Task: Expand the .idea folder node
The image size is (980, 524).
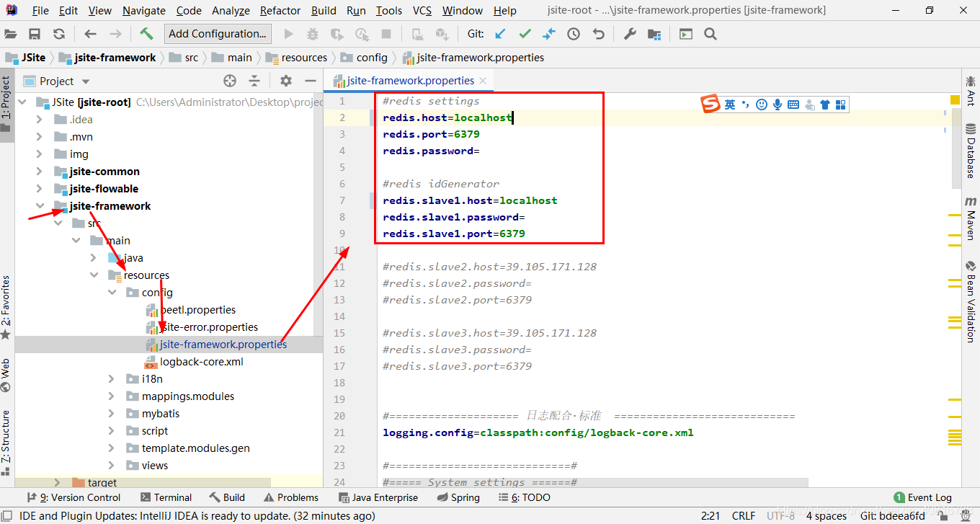Action: (39, 120)
